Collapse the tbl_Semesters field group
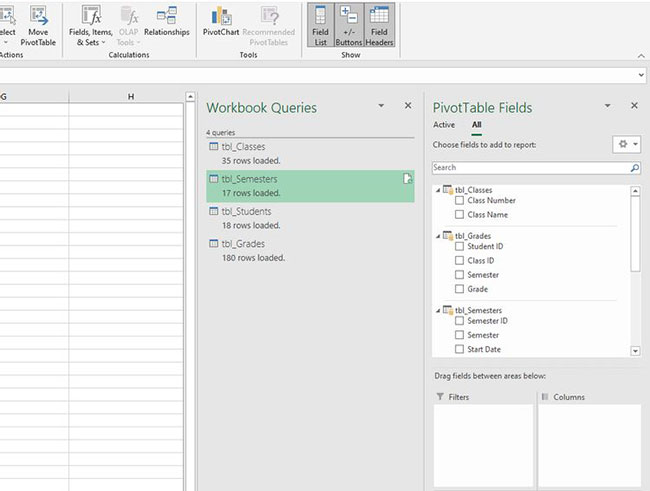Screen dimensions: 650x491 pos(438,311)
